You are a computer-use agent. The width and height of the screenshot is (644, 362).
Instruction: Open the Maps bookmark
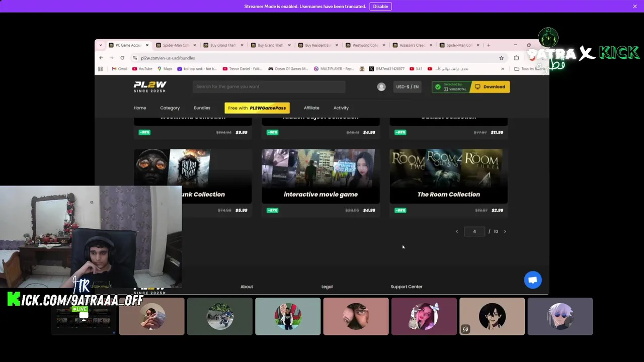coord(165,69)
